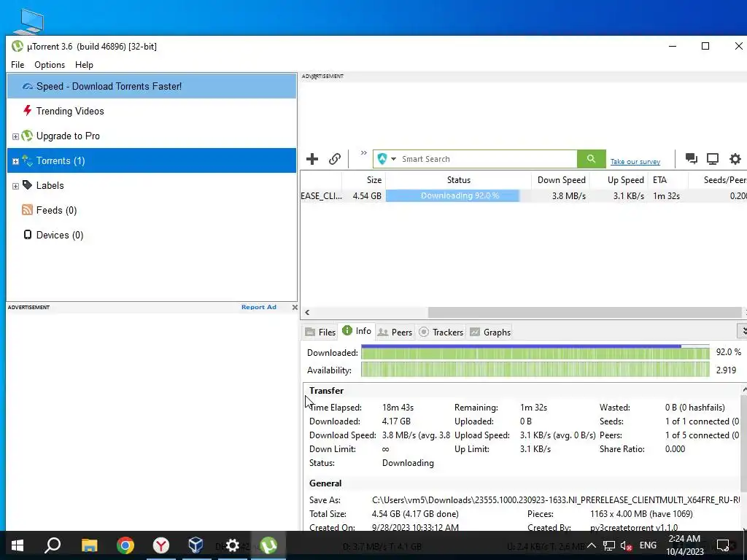Expand the Labels tree node
Image resolution: width=747 pixels, height=560 pixels.
click(15, 186)
